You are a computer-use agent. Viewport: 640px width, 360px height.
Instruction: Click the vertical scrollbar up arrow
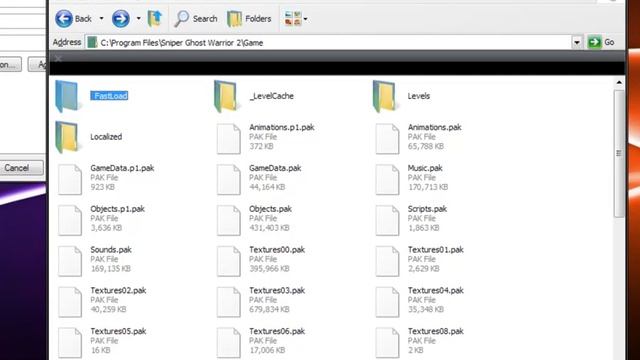pyautogui.click(x=619, y=82)
